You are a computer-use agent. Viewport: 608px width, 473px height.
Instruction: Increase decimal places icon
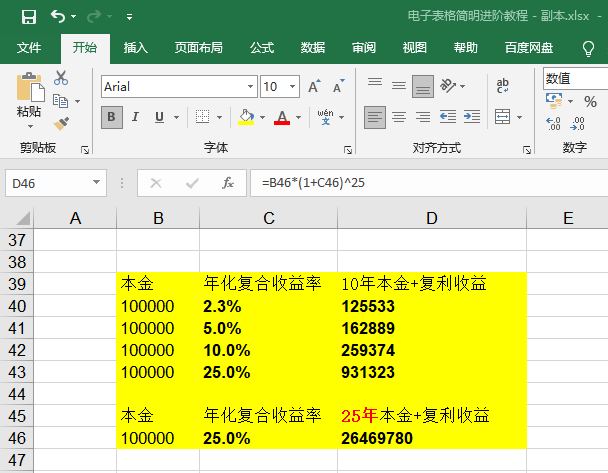[554, 124]
